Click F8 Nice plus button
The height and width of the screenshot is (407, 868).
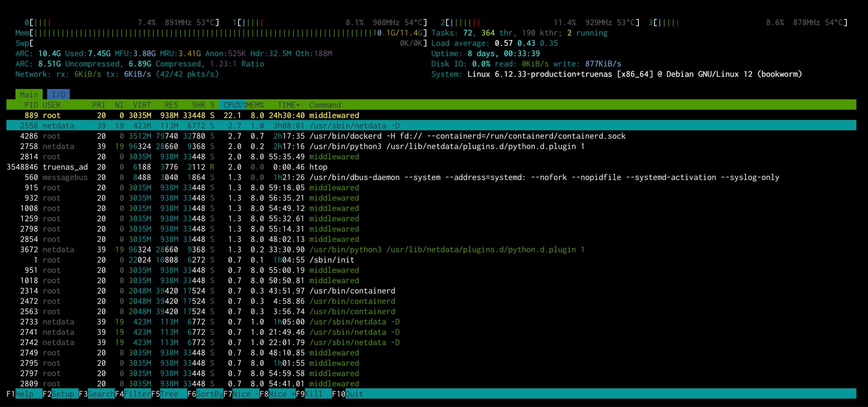[x=278, y=394]
